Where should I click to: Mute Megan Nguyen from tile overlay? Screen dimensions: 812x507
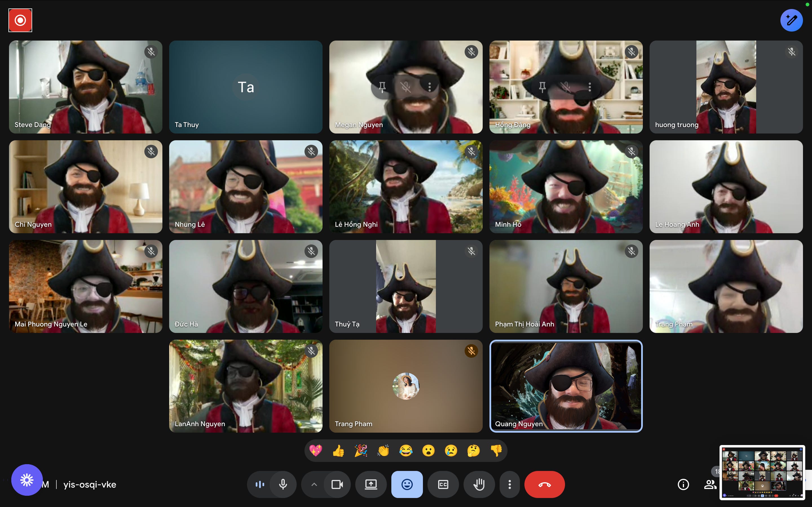[406, 87]
